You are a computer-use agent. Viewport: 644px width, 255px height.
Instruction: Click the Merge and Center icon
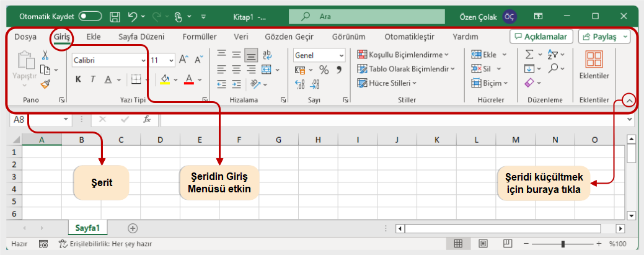(267, 69)
